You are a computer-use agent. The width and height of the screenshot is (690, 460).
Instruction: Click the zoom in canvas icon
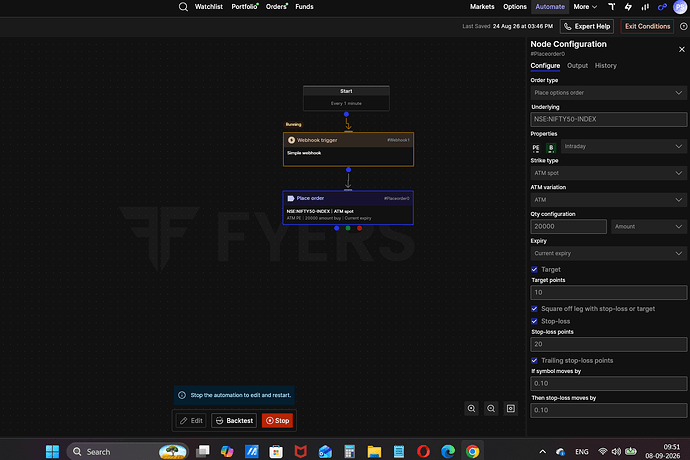click(x=471, y=408)
